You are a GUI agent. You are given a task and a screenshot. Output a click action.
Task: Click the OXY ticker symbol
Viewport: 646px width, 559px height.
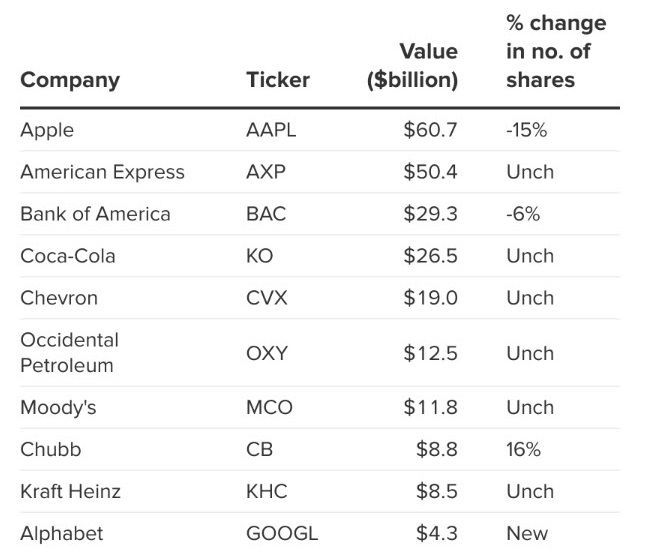[266, 353]
